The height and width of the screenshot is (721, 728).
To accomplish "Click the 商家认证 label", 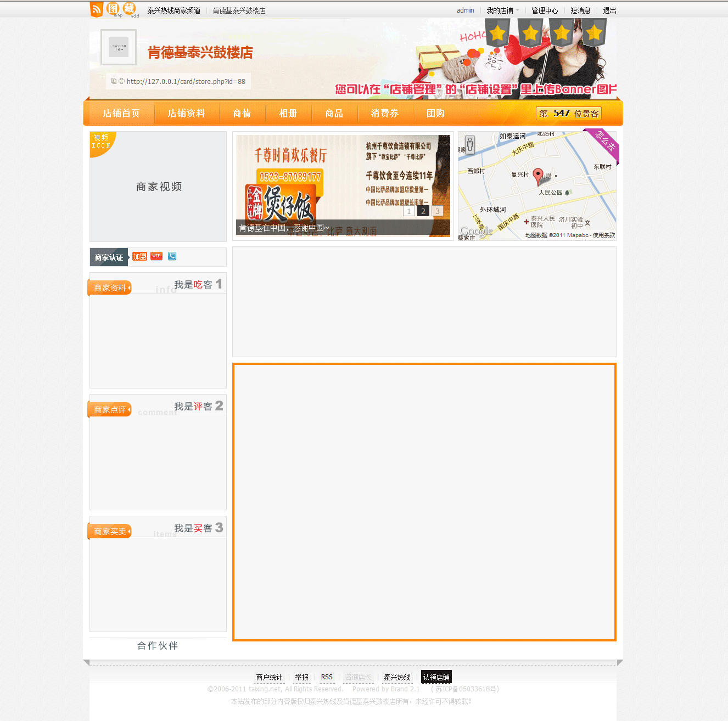I will pyautogui.click(x=109, y=257).
